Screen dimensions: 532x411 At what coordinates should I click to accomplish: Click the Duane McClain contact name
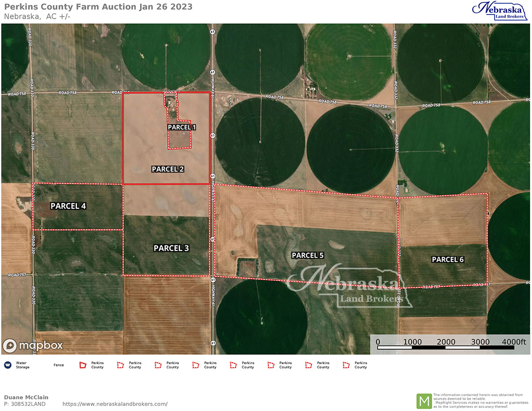(26, 397)
